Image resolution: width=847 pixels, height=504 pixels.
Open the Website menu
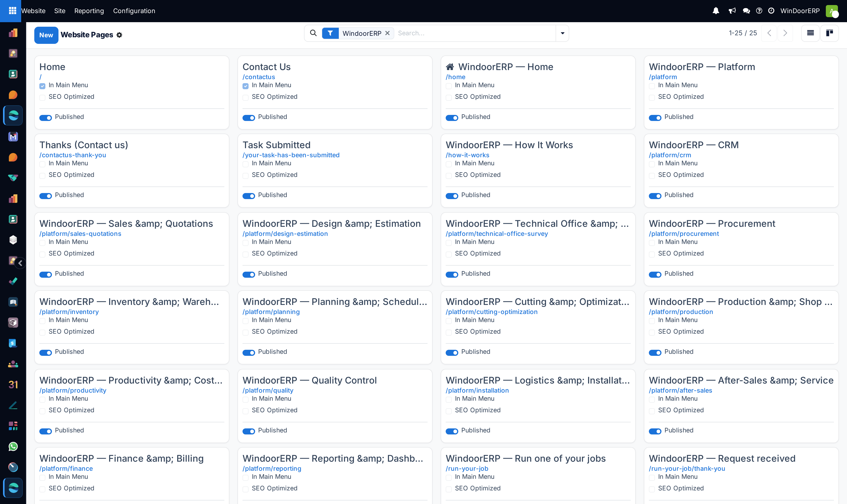[33, 11]
